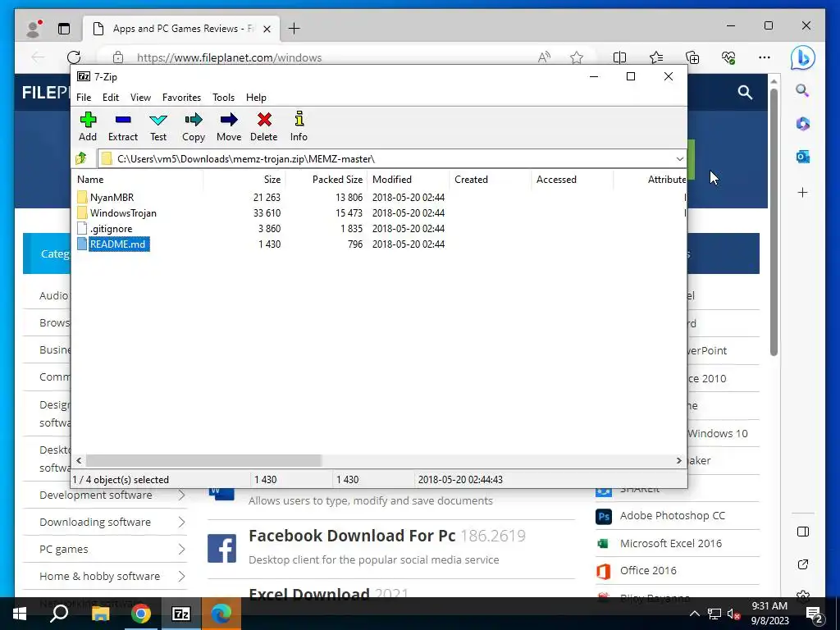Click the plus icon in Edge sidebar
The width and height of the screenshot is (840, 630).
[802, 192]
